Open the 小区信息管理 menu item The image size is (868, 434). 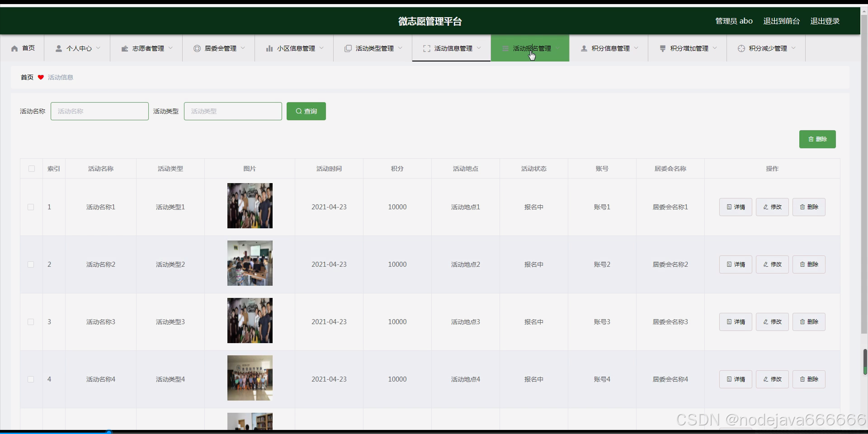tap(294, 48)
